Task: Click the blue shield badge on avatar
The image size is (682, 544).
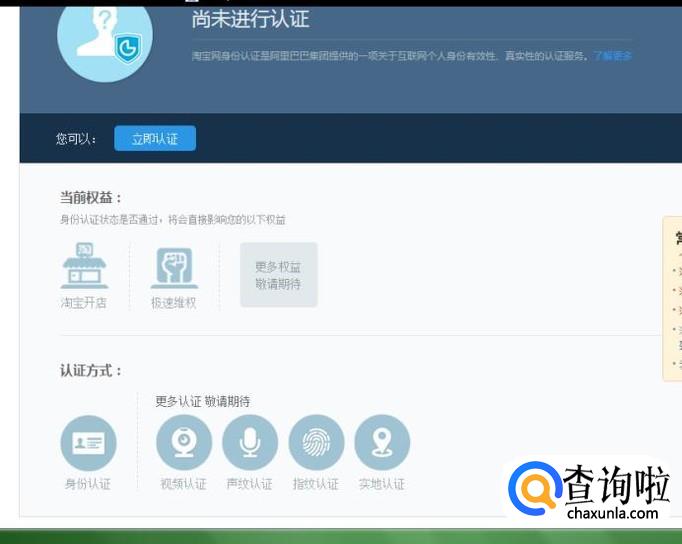Action: 126,46
